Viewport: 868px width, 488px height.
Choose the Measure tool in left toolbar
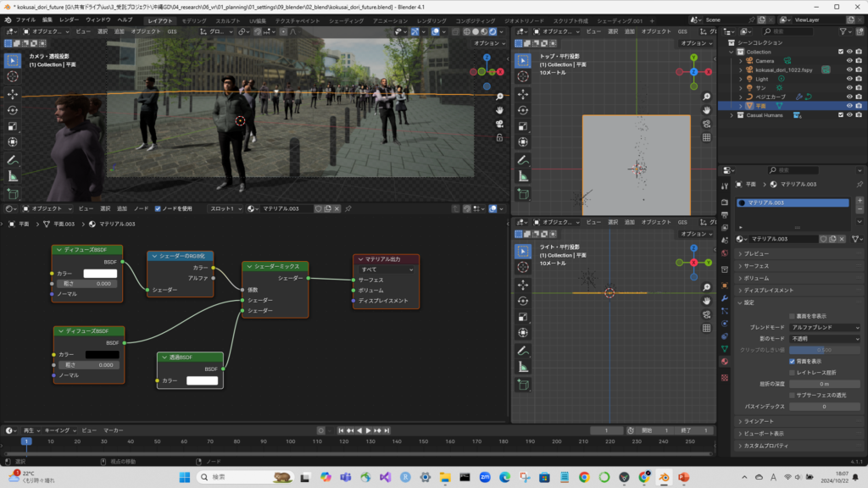point(13,176)
